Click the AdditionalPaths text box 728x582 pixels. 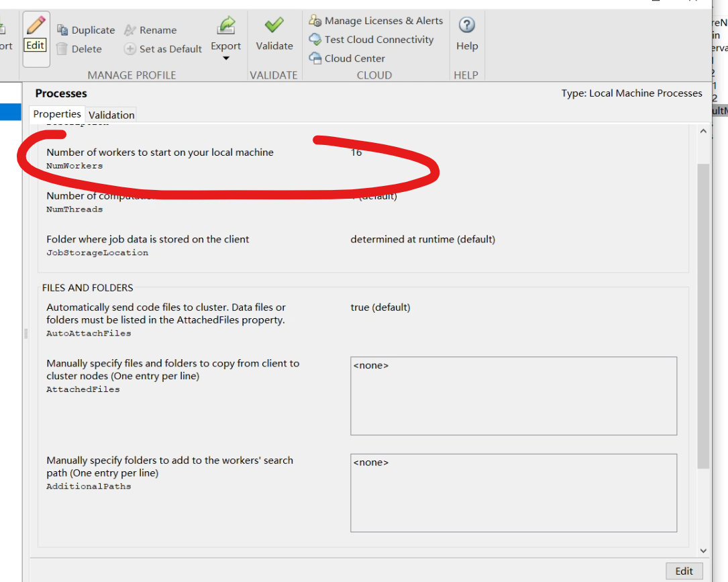pyautogui.click(x=513, y=493)
